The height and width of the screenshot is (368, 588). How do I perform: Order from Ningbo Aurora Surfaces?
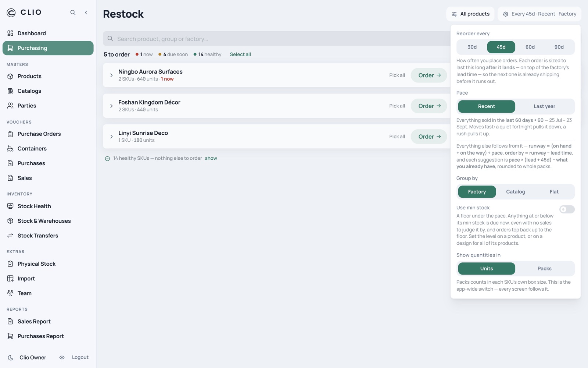point(429,75)
